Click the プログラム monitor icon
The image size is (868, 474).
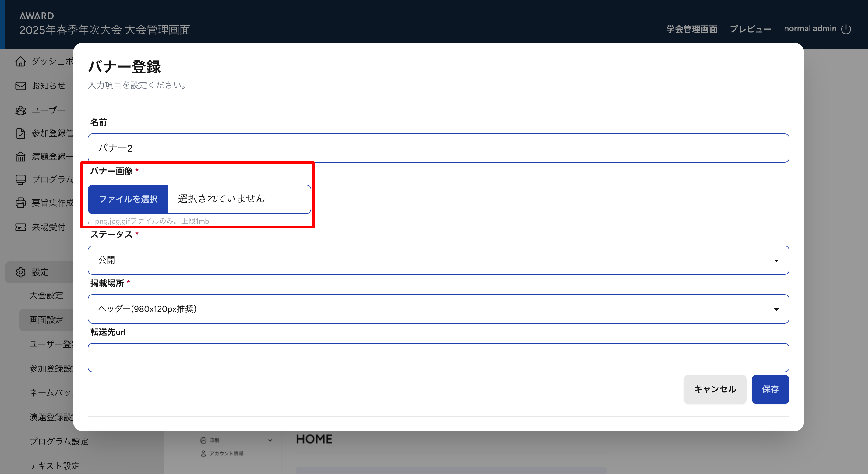[20, 180]
